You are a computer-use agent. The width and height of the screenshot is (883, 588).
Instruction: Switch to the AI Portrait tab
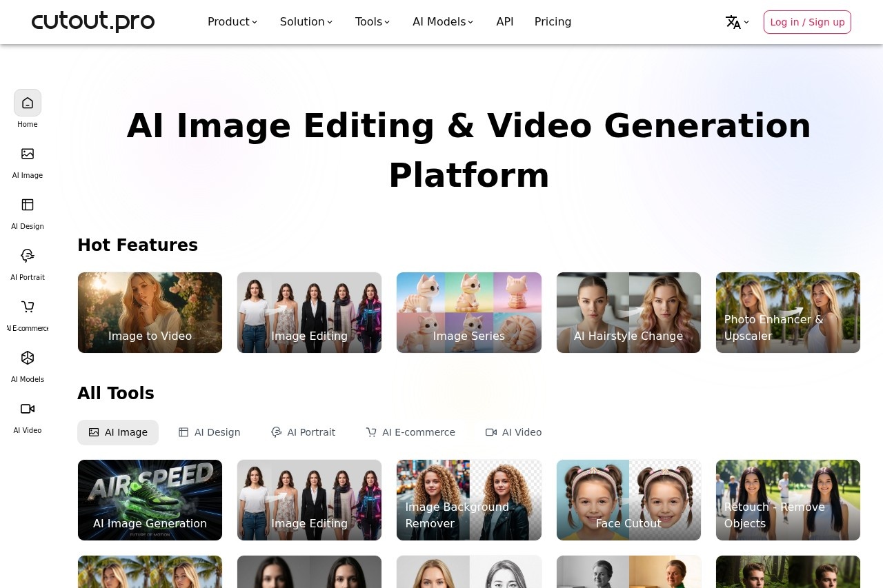(304, 432)
